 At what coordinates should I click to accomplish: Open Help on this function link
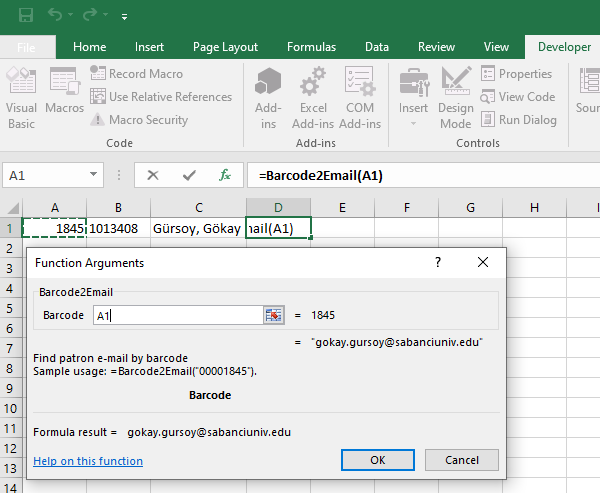tap(88, 461)
